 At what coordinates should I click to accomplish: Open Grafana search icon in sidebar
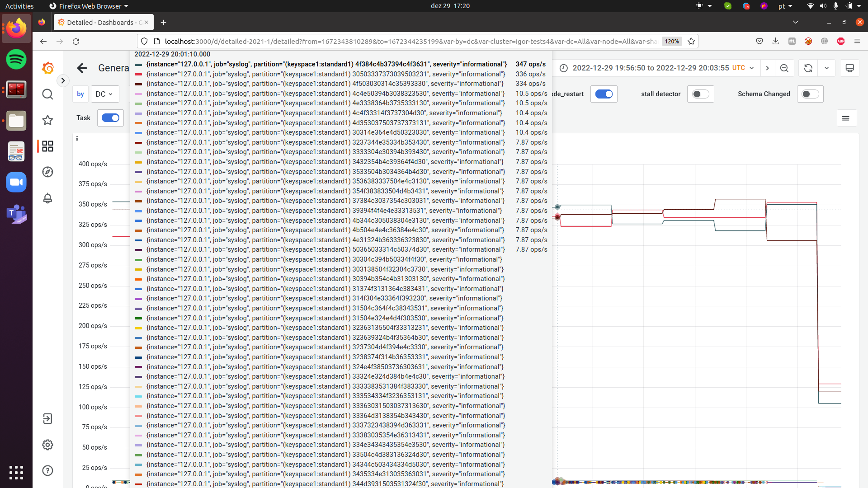click(47, 94)
